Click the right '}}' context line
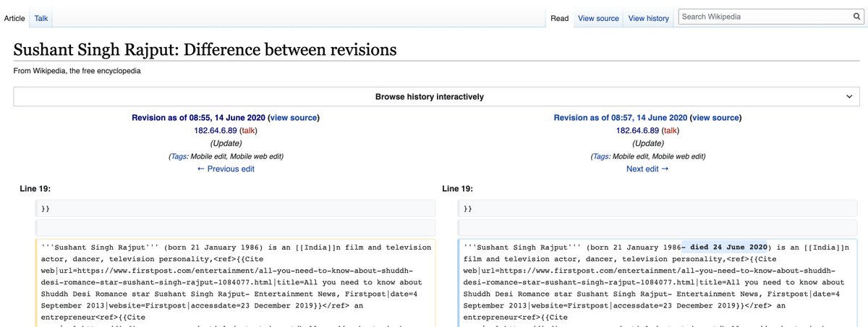Viewport: 868px width, 327px height. pyautogui.click(x=658, y=208)
